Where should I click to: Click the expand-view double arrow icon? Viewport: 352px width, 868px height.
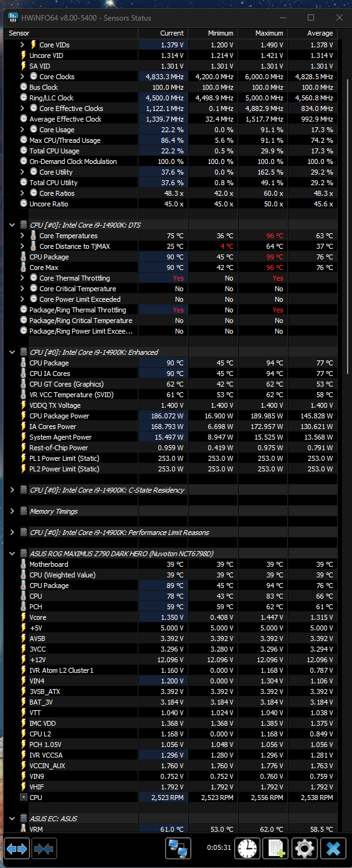click(17, 849)
